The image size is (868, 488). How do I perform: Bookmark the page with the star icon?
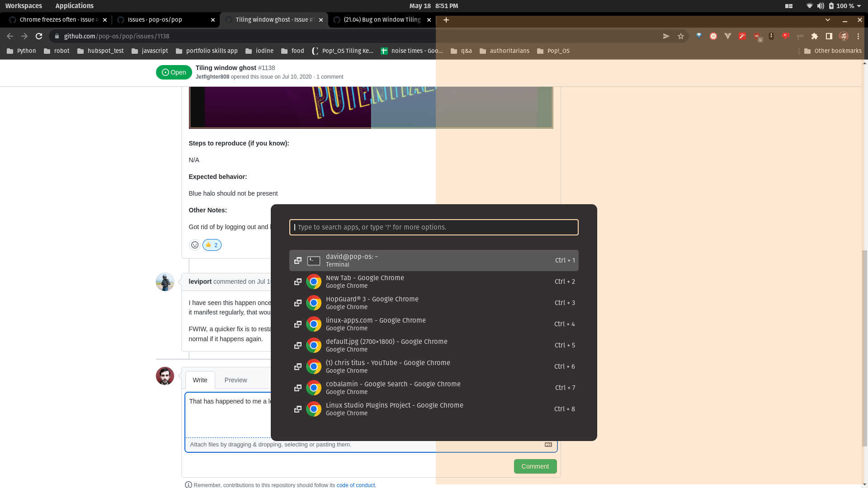click(x=681, y=36)
